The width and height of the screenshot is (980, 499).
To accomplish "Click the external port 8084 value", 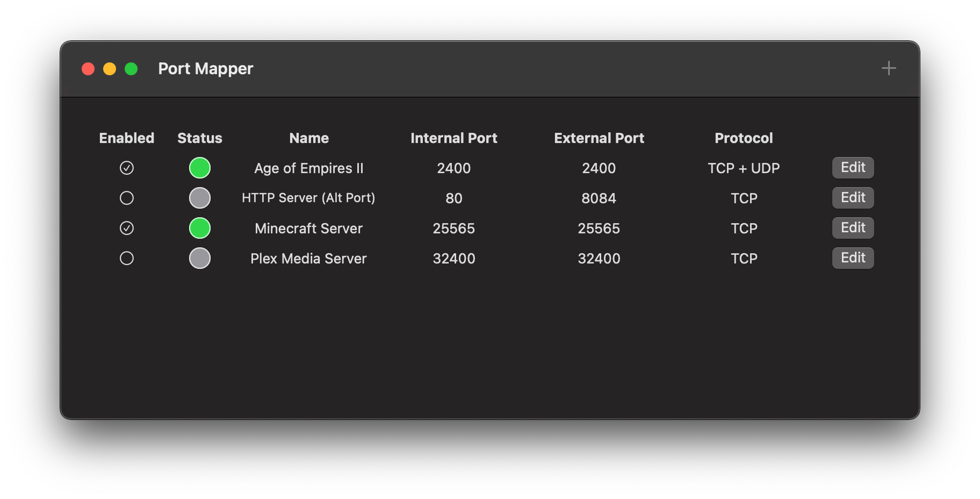I will pyautogui.click(x=599, y=198).
